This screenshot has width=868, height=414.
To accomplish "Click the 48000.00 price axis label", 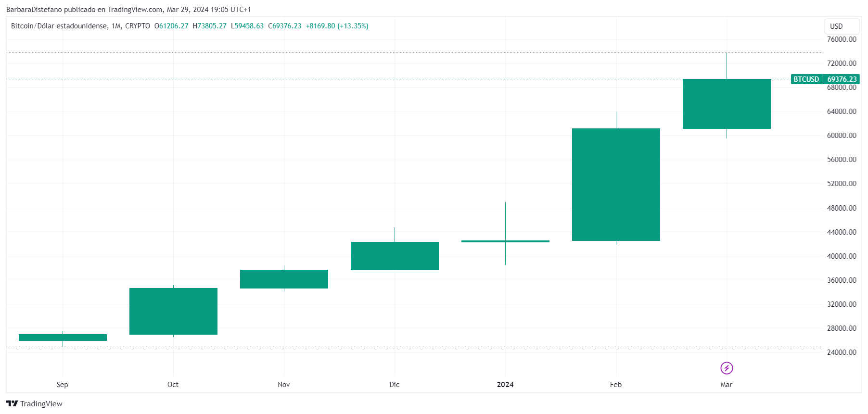I will 842,208.
